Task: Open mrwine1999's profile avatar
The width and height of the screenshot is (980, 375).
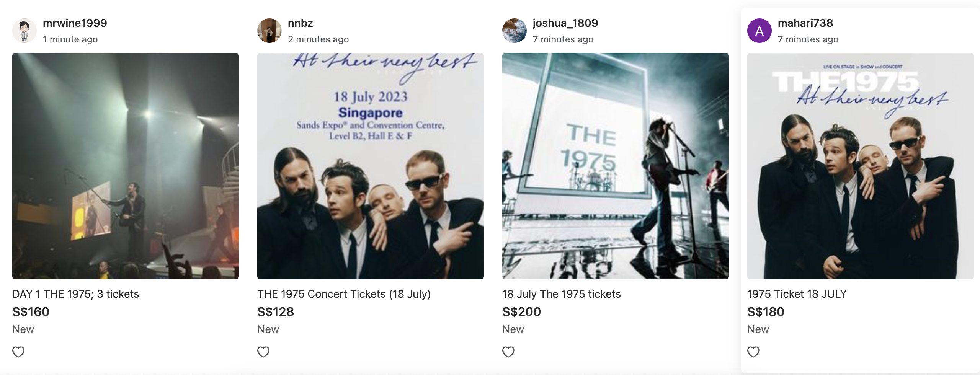Action: coord(24,31)
